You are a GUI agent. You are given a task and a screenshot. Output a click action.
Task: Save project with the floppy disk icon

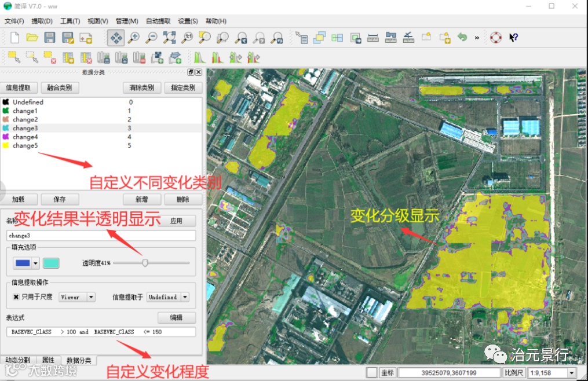click(49, 38)
